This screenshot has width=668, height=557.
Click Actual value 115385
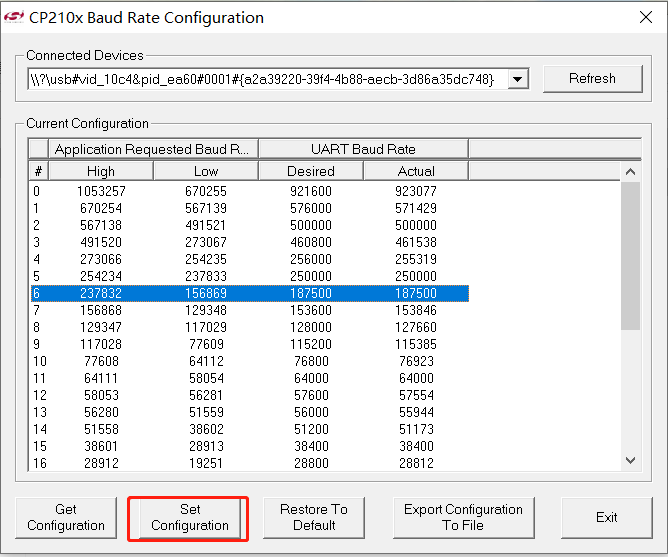click(x=416, y=344)
